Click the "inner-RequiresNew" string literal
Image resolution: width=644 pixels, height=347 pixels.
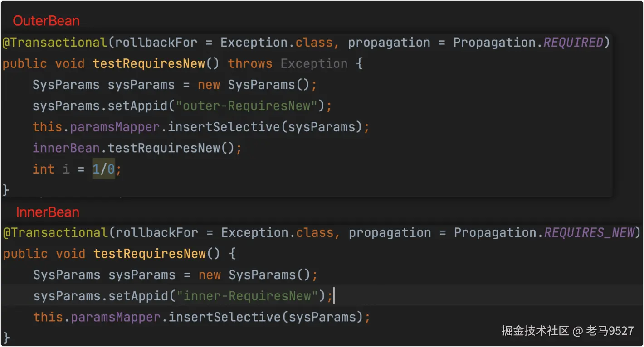[x=247, y=296]
